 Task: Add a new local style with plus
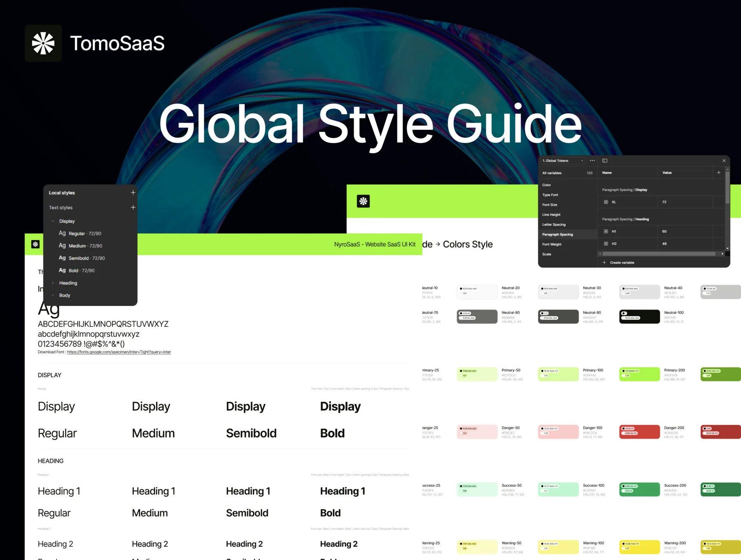pyautogui.click(x=133, y=192)
